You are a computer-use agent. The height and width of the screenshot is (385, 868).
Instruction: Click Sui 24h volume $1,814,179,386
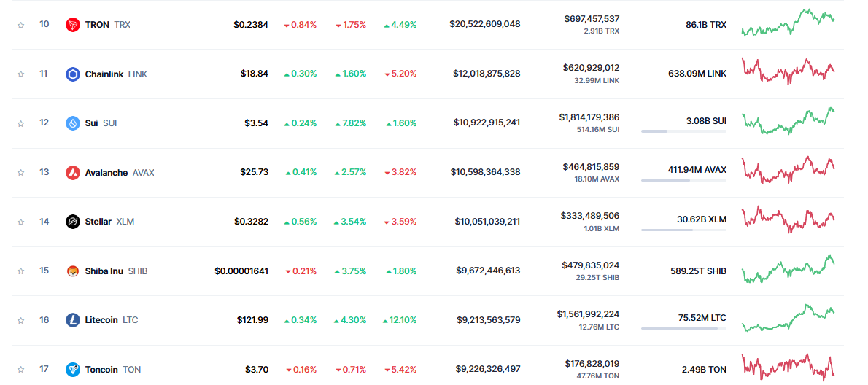click(589, 117)
